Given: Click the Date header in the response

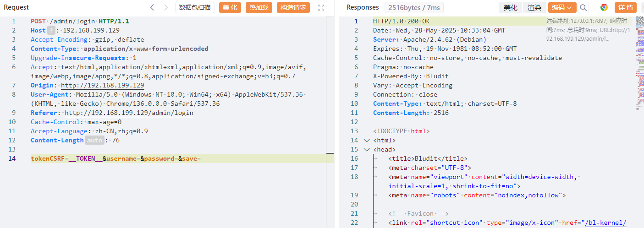Looking at the screenshot, I should (x=439, y=30).
